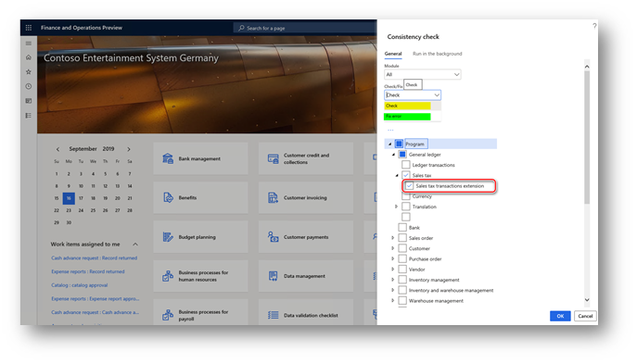
Task: Open the Check/Fix dropdown
Action: [413, 95]
